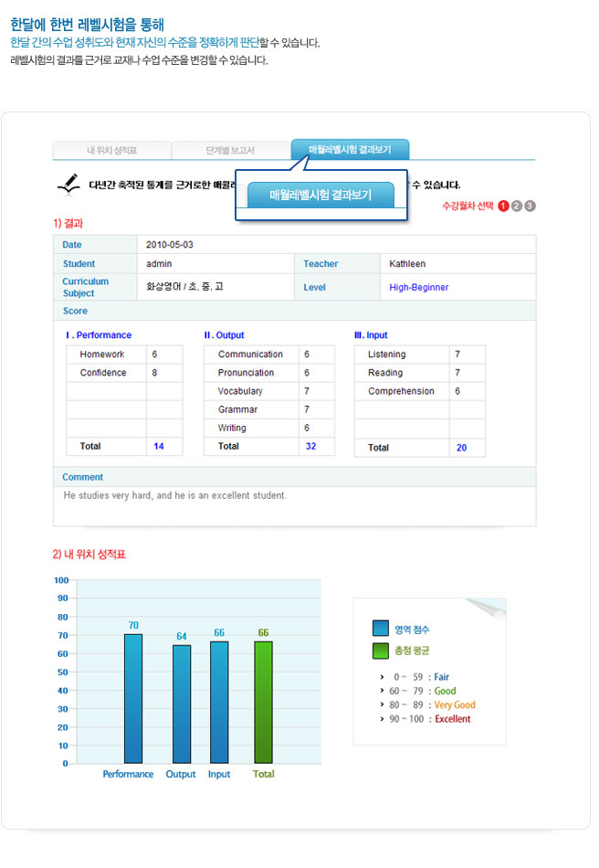Click the Comprehension score row
Viewport: 599px width, 868px height.
pos(420,391)
